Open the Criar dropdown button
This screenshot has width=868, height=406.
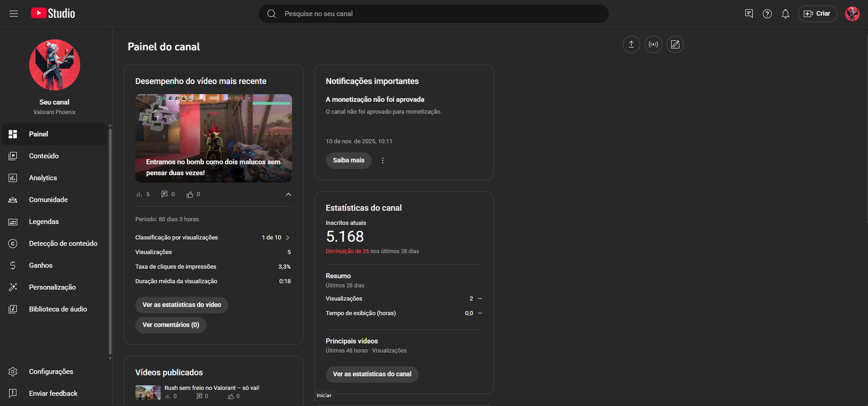point(817,14)
